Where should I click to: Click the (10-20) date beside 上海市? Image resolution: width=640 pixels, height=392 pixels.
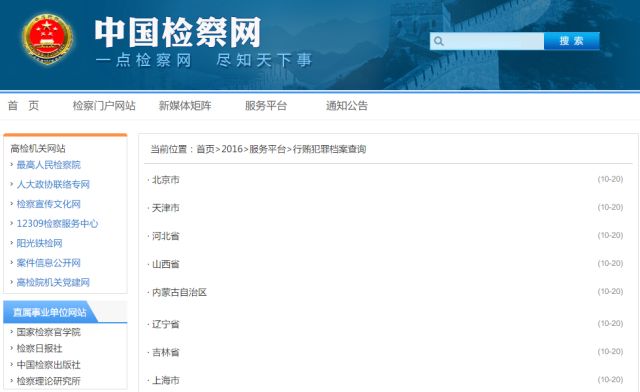coord(610,380)
